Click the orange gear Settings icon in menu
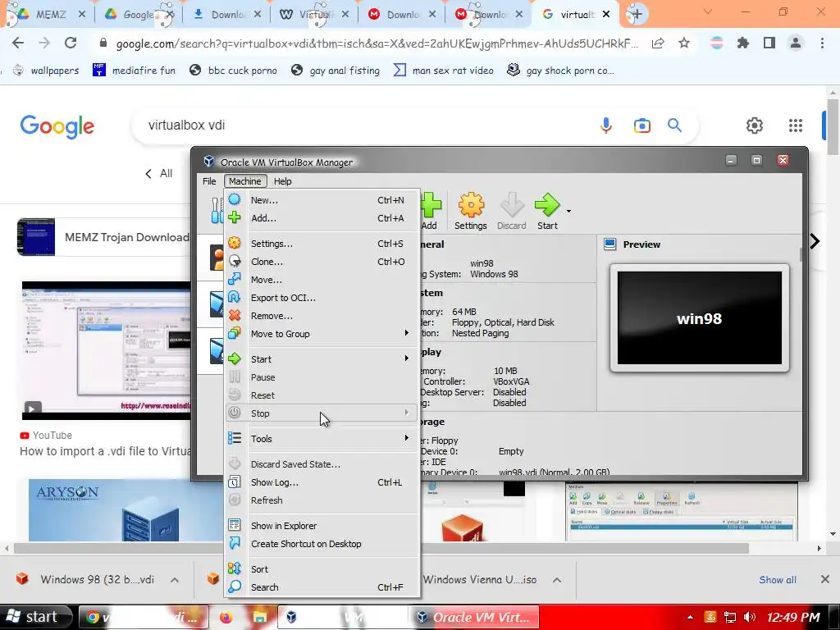This screenshot has width=840, height=630. point(234,243)
